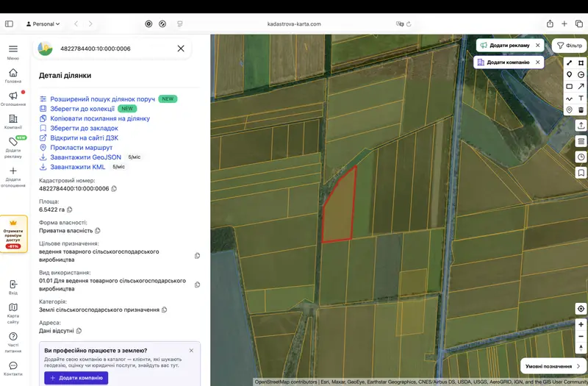Copy Адреса Дані відсутні value
The width and height of the screenshot is (588, 386).
79,331
